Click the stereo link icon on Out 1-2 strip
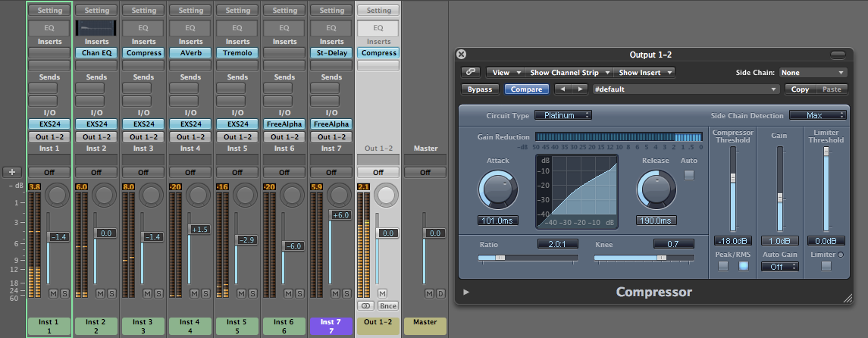Image resolution: width=868 pixels, height=338 pixels. point(365,306)
